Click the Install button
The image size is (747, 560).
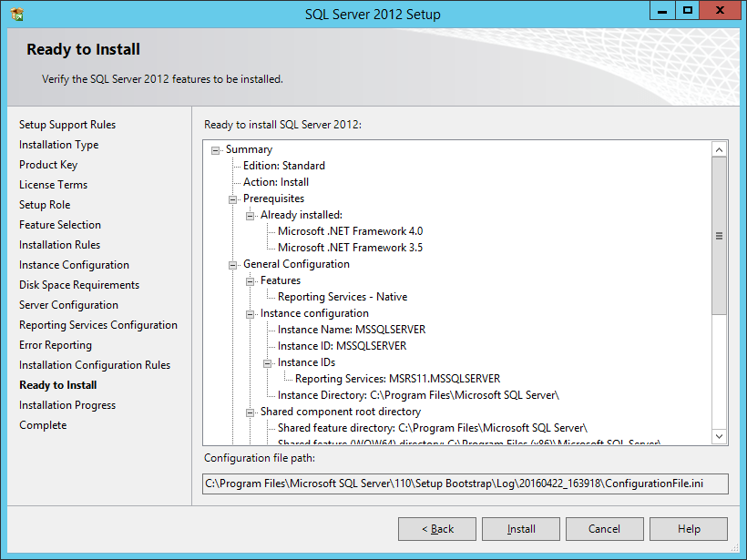click(x=520, y=528)
